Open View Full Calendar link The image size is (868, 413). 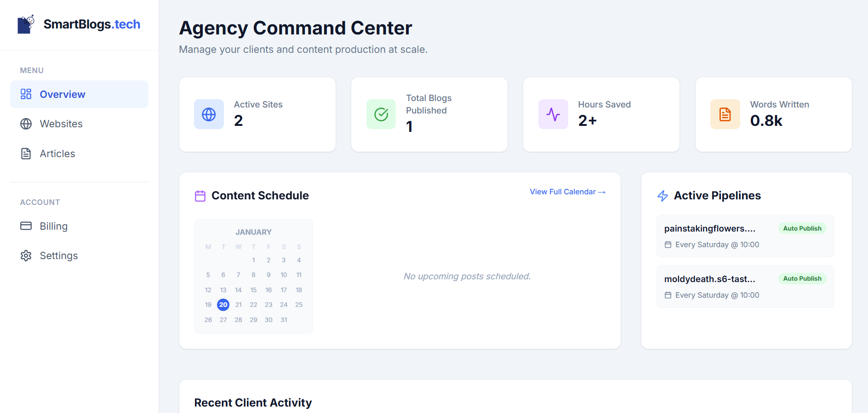tap(567, 192)
